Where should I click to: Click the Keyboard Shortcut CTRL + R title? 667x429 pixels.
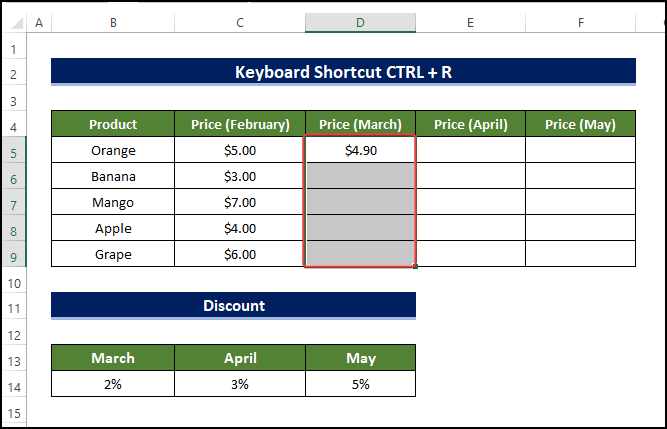point(343,72)
